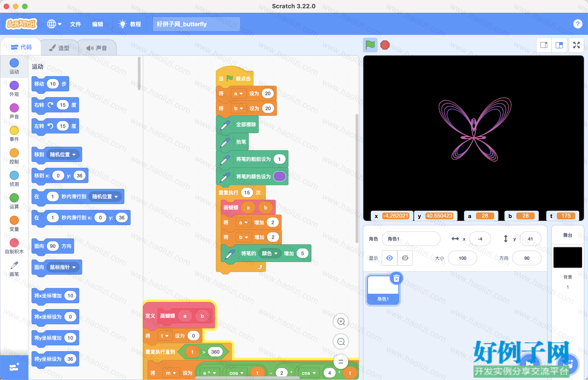This screenshot has height=380, width=588.
Task: Click the block palette scrollbar
Action: [x=139, y=73]
